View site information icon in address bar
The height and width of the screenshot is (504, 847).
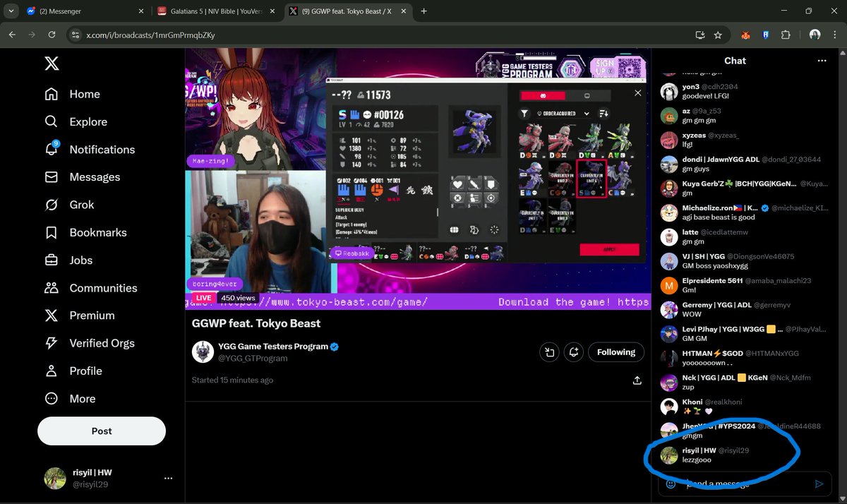pyautogui.click(x=76, y=35)
